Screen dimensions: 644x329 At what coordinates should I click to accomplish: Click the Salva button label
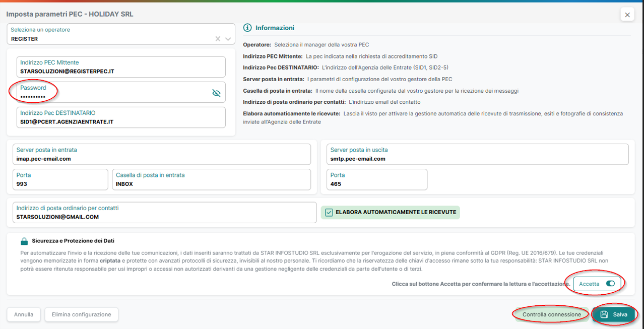[x=620, y=314]
